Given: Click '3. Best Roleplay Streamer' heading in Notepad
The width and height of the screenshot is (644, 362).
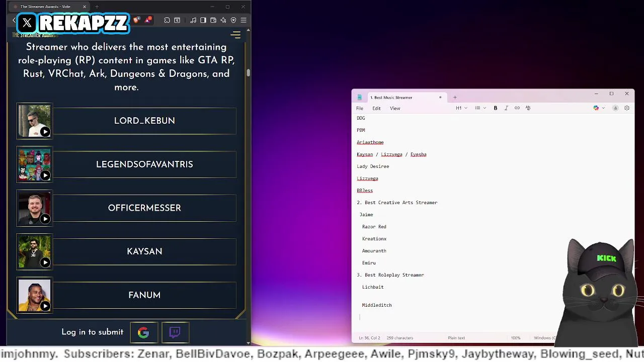Looking at the screenshot, I should tap(390, 275).
